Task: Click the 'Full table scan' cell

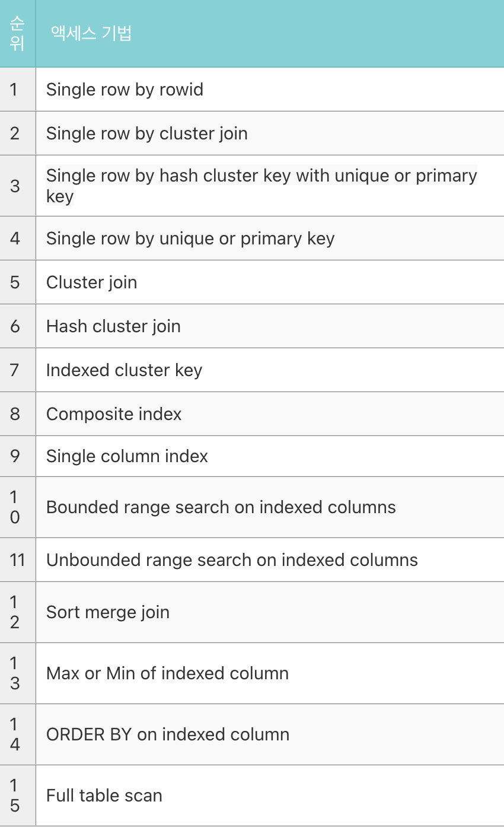Action: pos(270,795)
